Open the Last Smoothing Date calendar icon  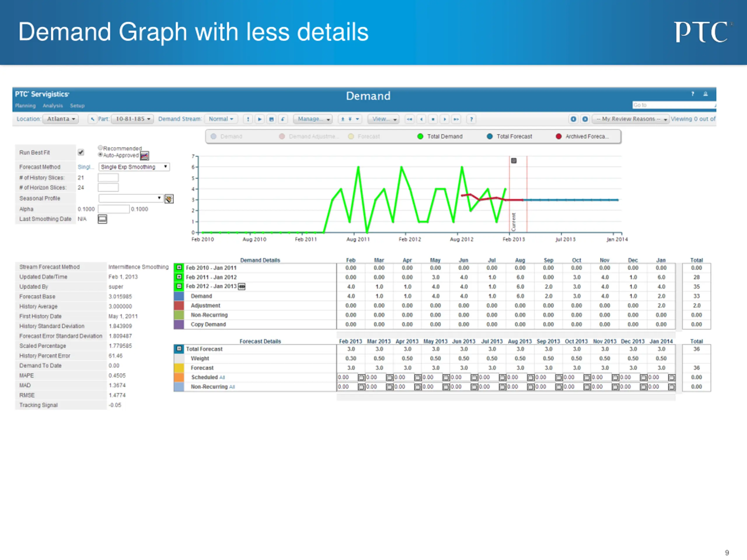click(x=102, y=219)
